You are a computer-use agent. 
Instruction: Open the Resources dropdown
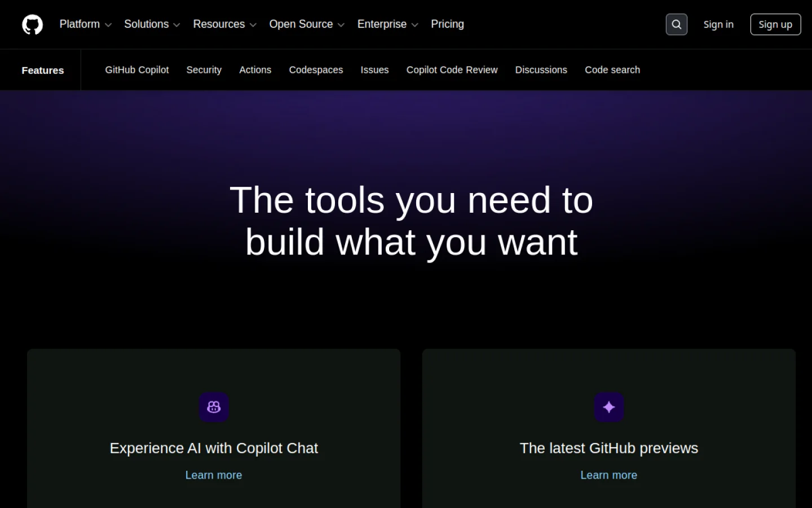coord(225,24)
